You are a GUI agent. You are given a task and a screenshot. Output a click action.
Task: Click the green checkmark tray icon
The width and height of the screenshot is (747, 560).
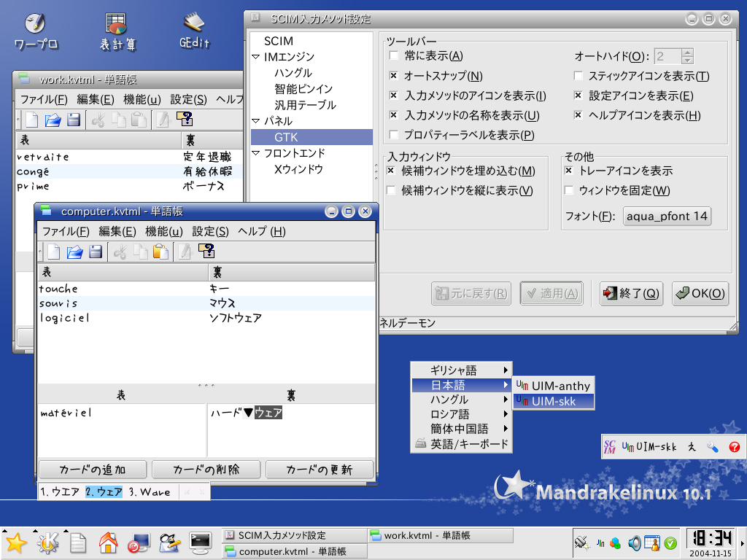(670, 542)
